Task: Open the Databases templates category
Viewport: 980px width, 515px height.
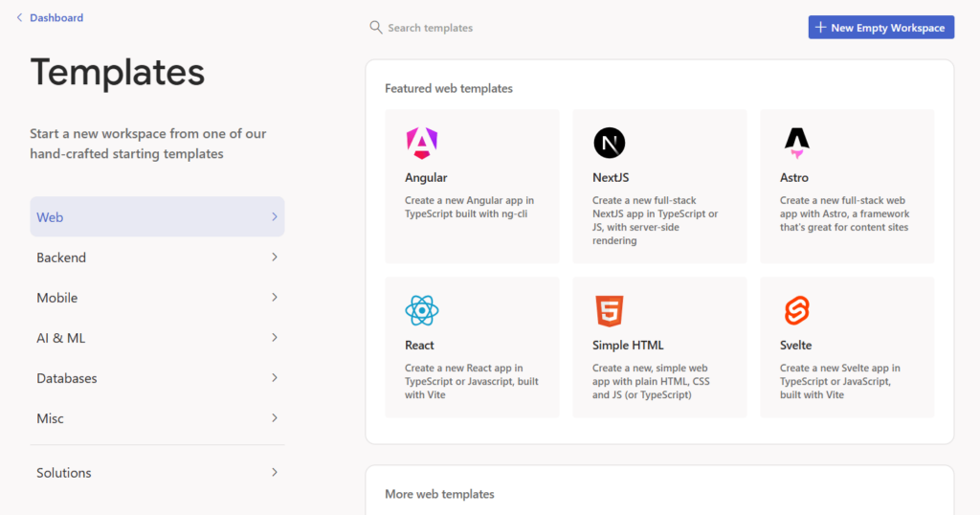Action: [x=158, y=378]
